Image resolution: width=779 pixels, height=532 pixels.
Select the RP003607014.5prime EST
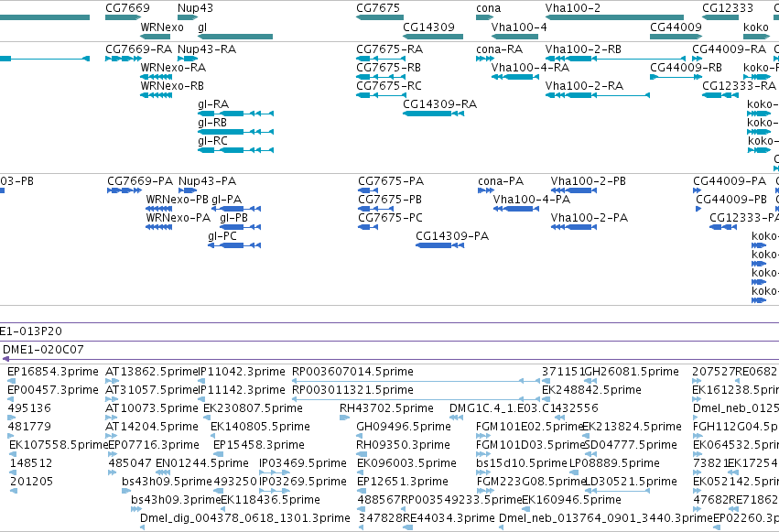click(416, 381)
